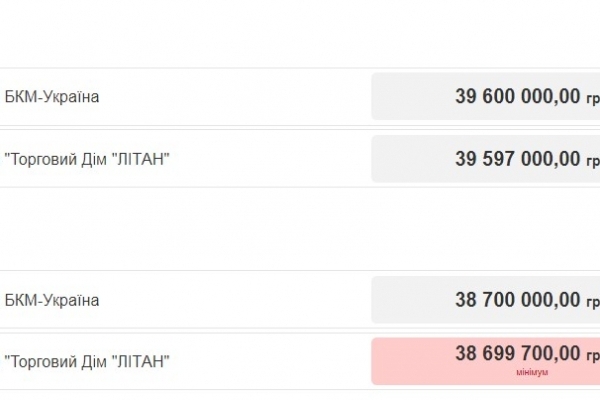Choose "Торговий Дім "ЛІТАН"" beside 38 699 700,00

87,361
